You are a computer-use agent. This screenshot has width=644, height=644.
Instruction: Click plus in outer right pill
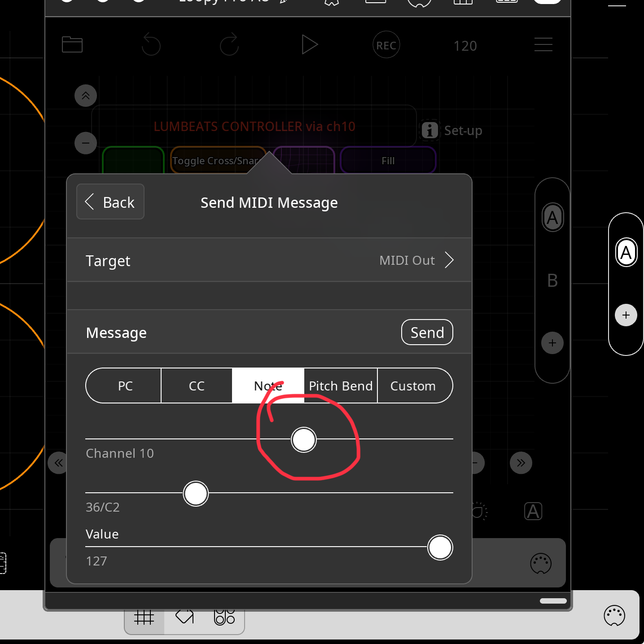(626, 315)
